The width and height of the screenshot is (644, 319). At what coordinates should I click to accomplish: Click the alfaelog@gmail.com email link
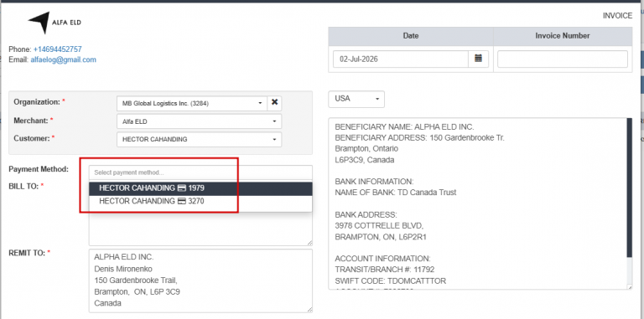[63, 59]
